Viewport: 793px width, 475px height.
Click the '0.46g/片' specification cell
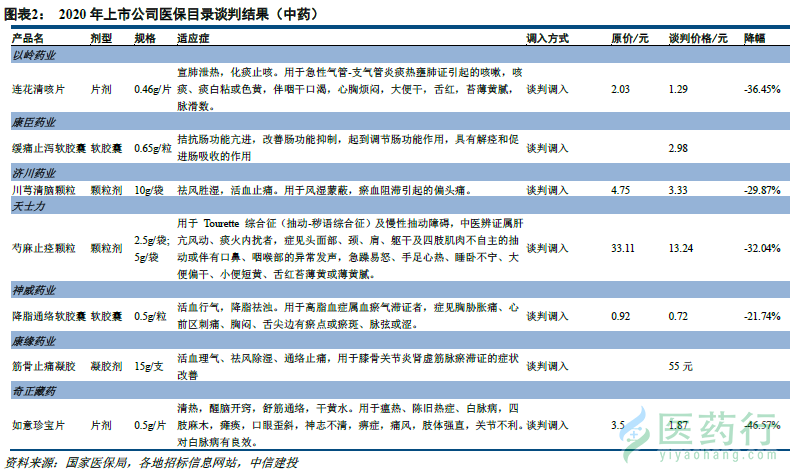point(153,89)
